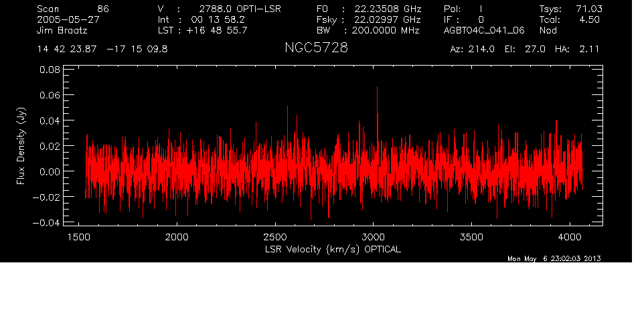Click the LST value +16 48 55.7
Viewport: 644px width, 328px height.
(217, 30)
